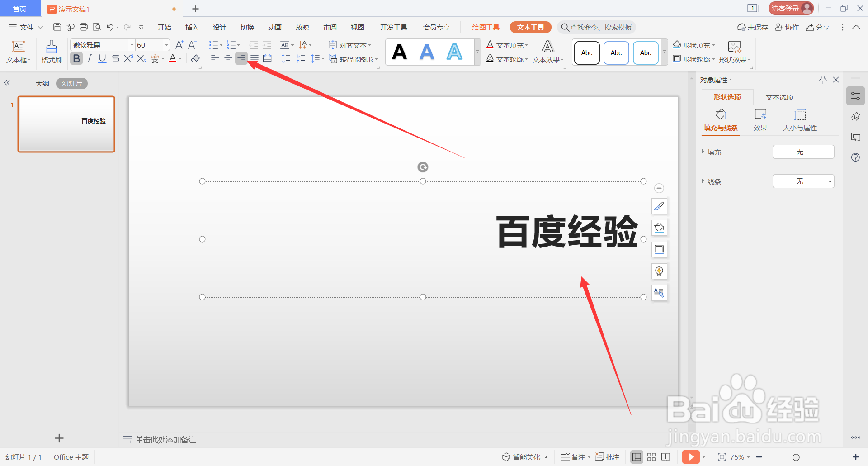868x466 pixels.
Task: Switch to reading view in status bar
Action: tap(666, 457)
